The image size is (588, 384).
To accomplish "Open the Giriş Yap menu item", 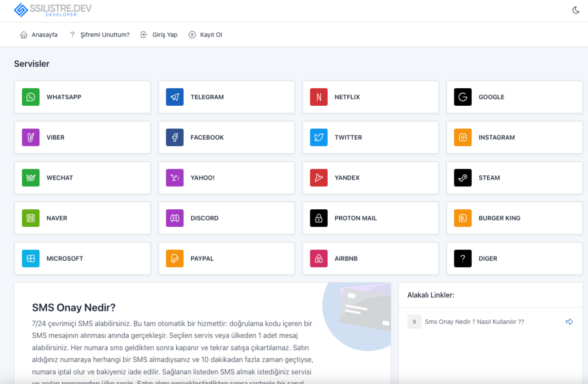I will click(x=159, y=35).
